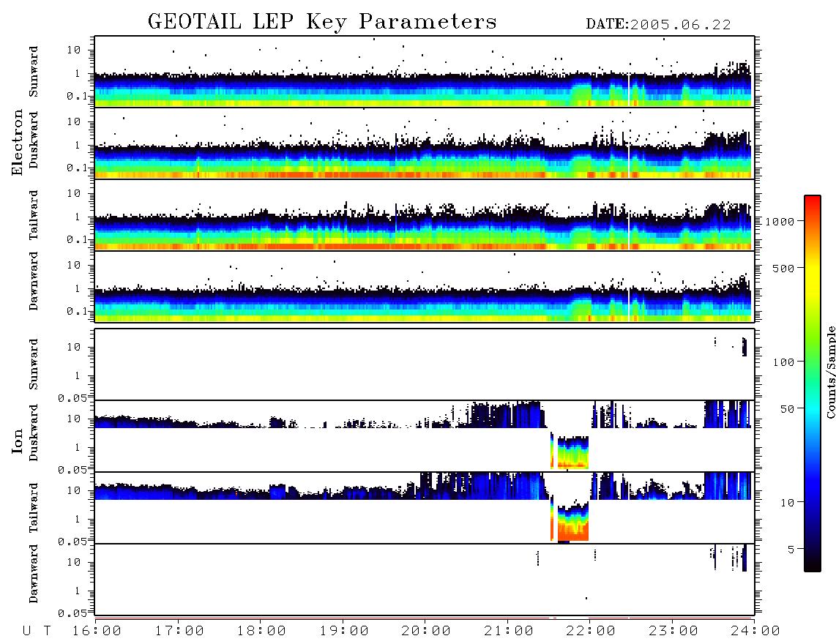This screenshot has height=644, width=836.
Task: Click the '20:00' time tick label
Action: pos(427,631)
